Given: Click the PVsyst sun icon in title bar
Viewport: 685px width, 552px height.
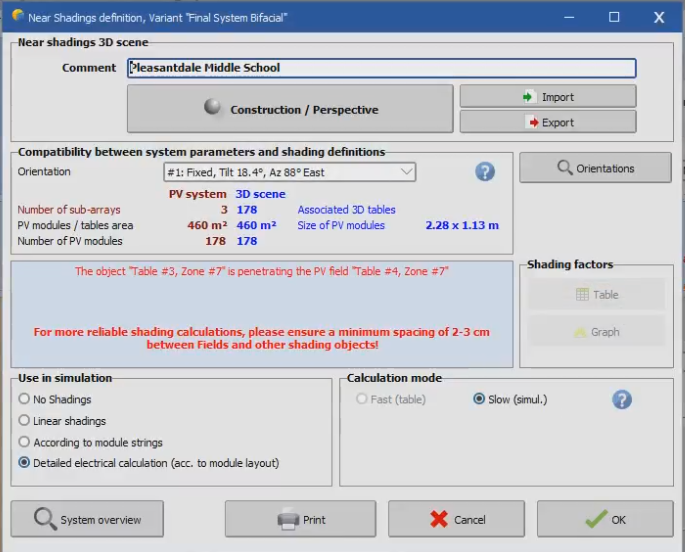Looking at the screenshot, I should [17, 16].
